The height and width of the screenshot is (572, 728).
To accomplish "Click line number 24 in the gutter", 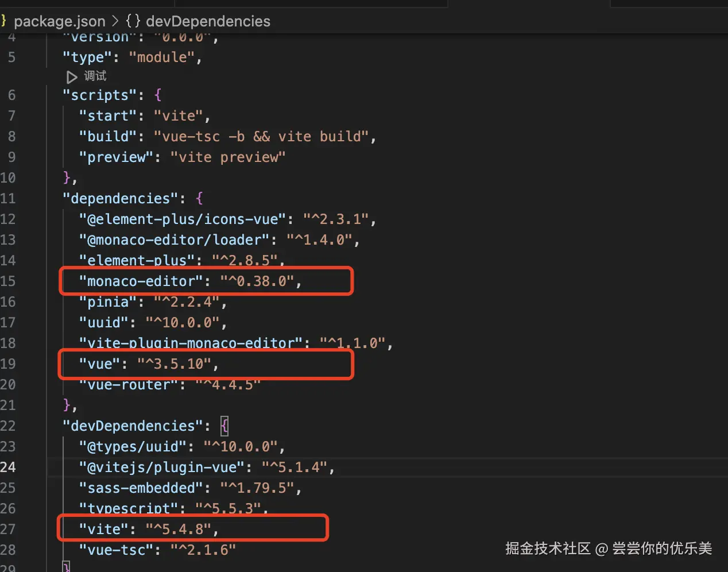I will point(8,467).
